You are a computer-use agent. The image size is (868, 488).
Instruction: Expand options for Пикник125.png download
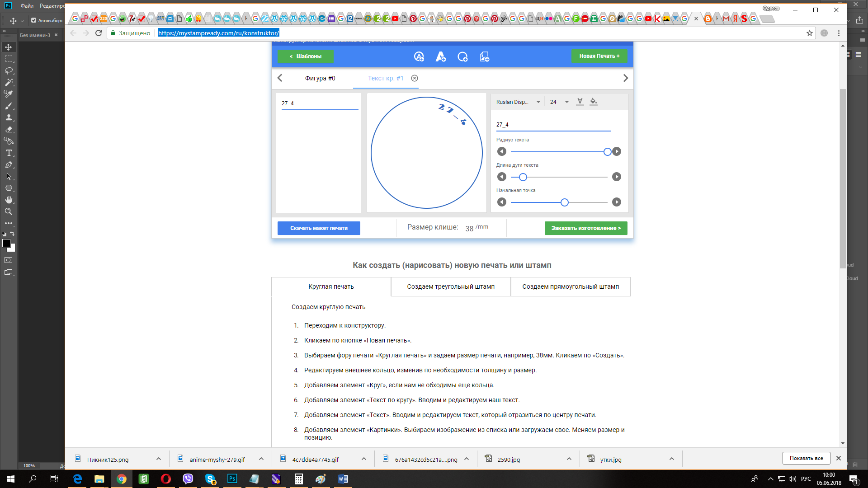coord(159,459)
